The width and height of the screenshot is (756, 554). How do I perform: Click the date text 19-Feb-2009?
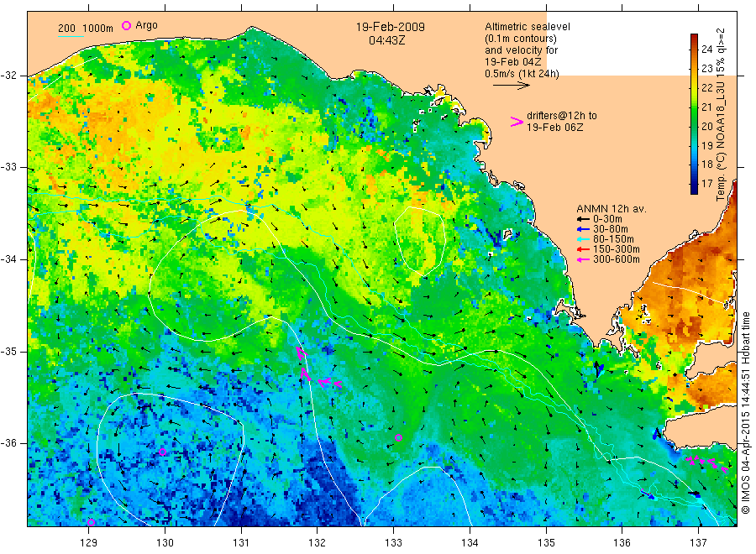click(x=391, y=27)
